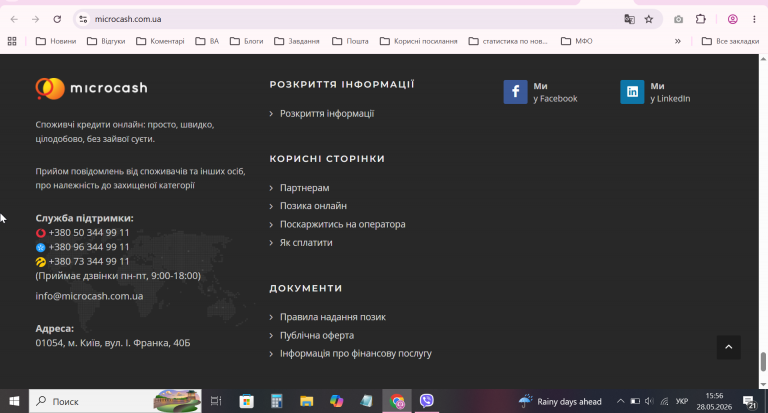The image size is (768, 413).
Task: Click the address bar URL microcash.com.ua
Action: 128,19
